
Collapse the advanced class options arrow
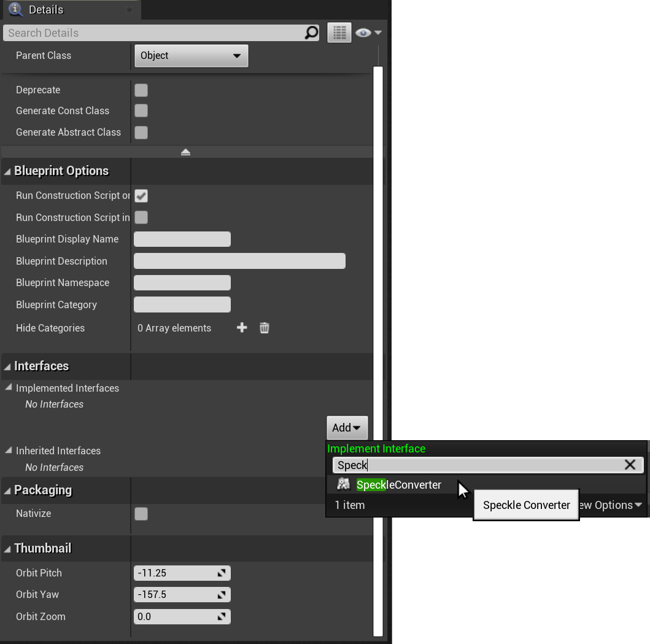pyautogui.click(x=186, y=152)
